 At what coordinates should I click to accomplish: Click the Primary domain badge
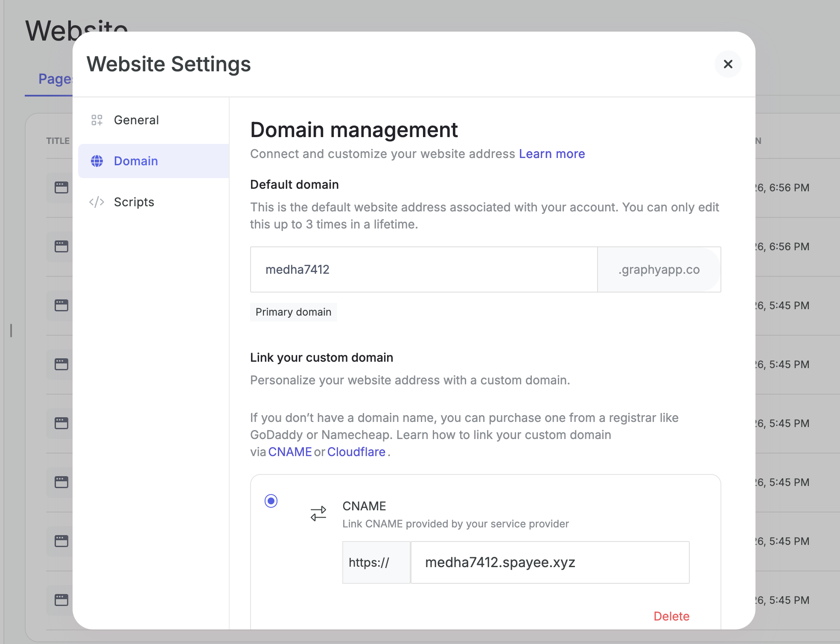(293, 312)
